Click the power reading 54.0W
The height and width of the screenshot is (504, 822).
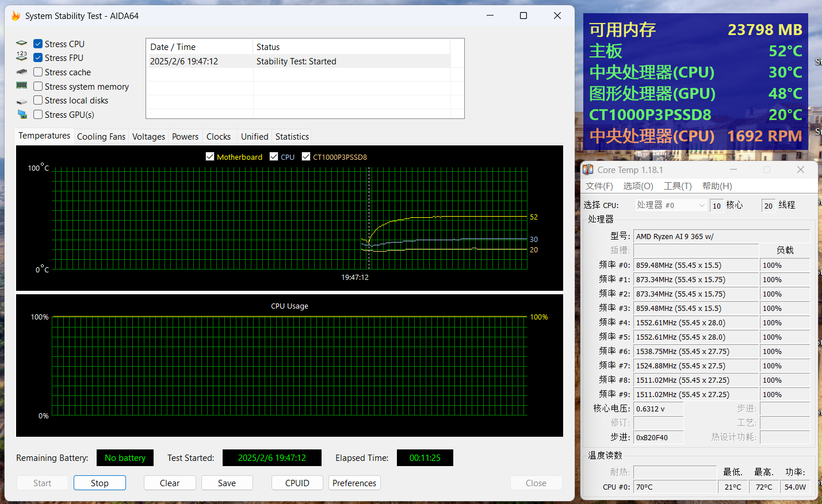pyautogui.click(x=795, y=487)
